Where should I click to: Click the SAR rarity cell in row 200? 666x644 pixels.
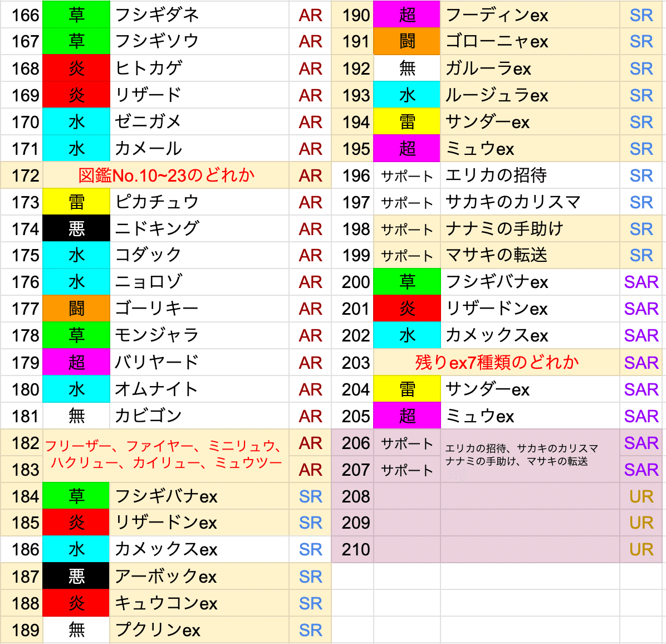(x=641, y=282)
